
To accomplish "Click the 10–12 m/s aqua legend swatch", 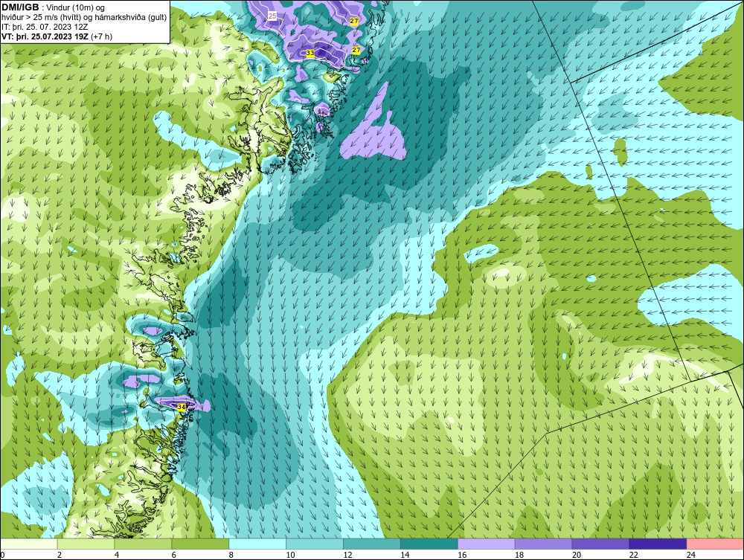I will 315,544.
